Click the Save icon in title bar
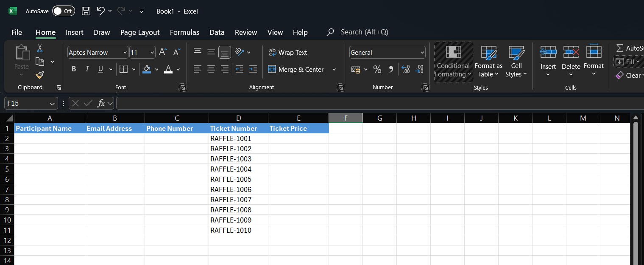This screenshot has height=265, width=644. tap(86, 11)
